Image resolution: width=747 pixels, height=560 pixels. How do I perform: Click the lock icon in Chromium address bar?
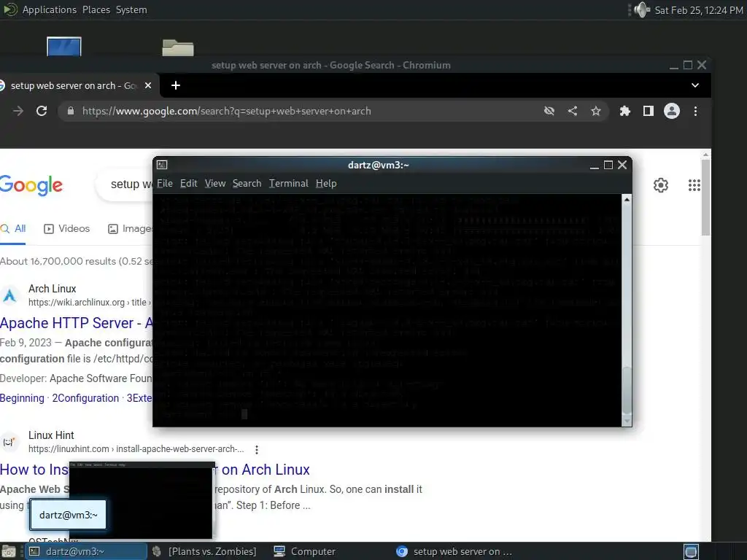point(71,111)
